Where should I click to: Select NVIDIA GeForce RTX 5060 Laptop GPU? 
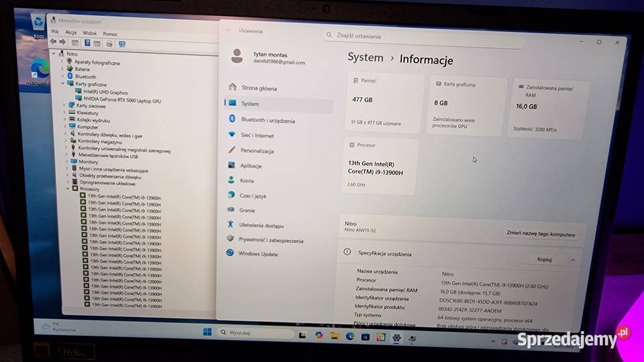click(x=122, y=100)
